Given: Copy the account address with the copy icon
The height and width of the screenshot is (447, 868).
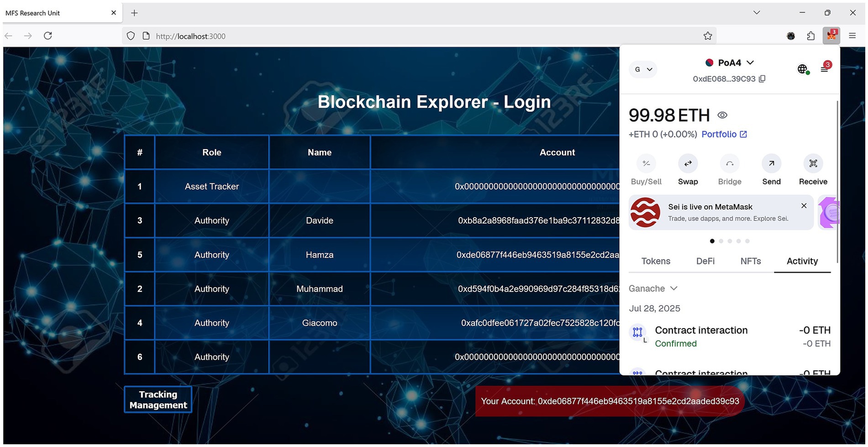Looking at the screenshot, I should (762, 78).
